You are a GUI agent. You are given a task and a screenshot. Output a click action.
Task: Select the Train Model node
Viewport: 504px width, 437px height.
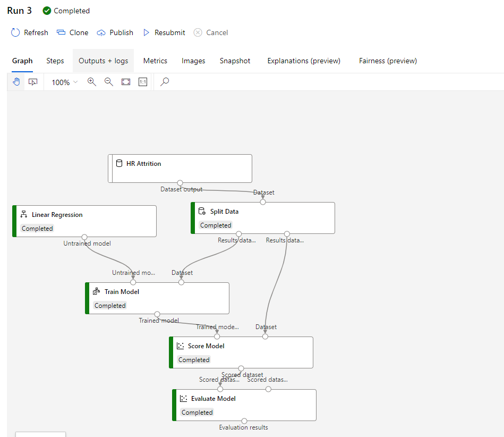(157, 298)
